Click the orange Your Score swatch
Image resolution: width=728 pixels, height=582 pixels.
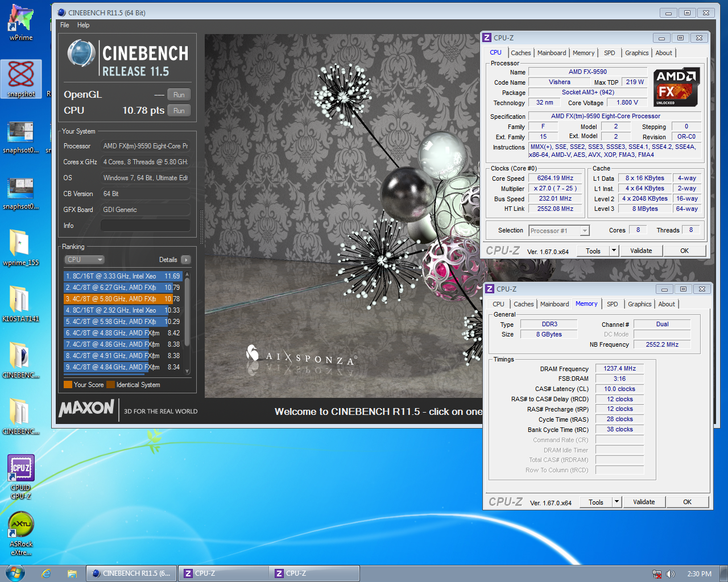tap(68, 385)
